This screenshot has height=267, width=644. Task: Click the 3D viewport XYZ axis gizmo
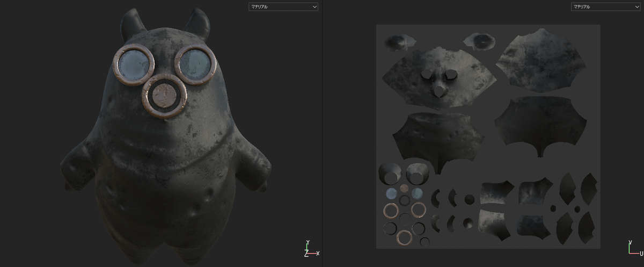pyautogui.click(x=311, y=249)
